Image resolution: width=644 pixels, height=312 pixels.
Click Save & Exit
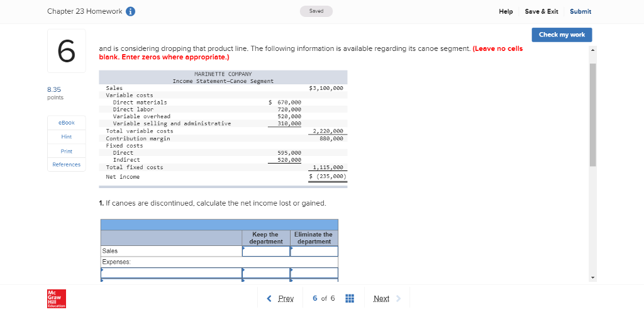point(541,11)
